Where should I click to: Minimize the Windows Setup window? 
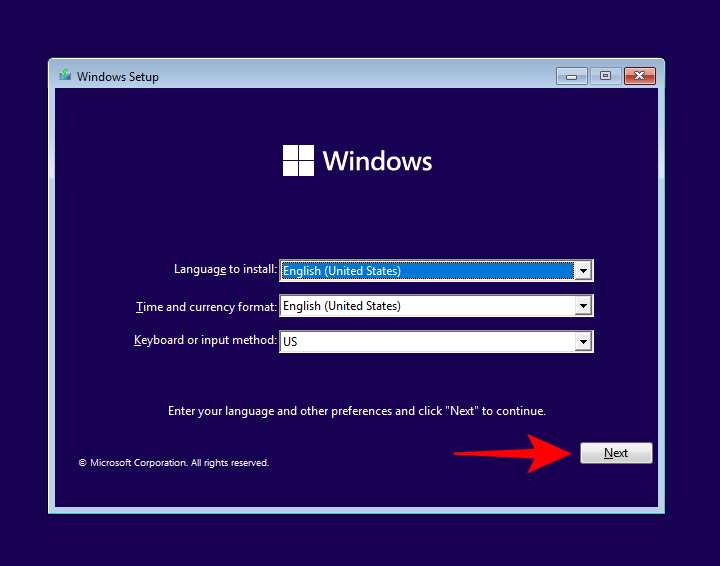pos(572,76)
